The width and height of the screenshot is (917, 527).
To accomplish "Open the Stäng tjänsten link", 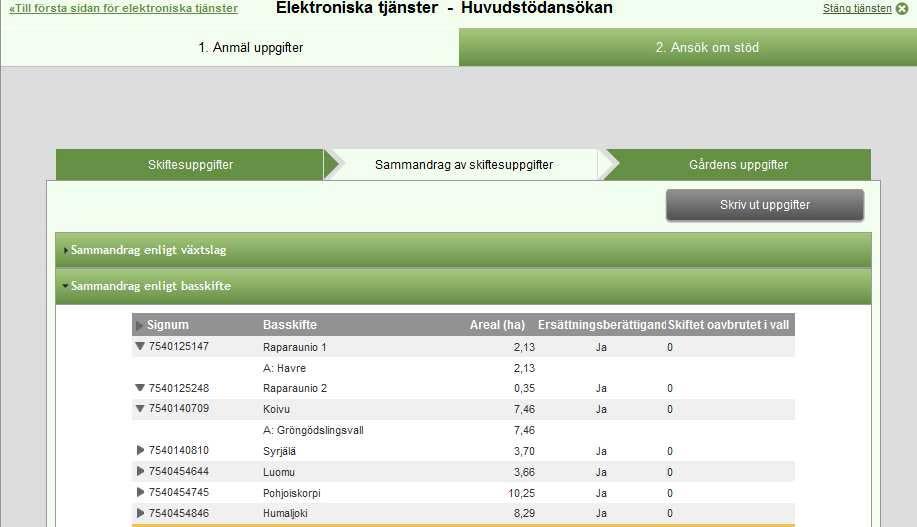I will (857, 8).
